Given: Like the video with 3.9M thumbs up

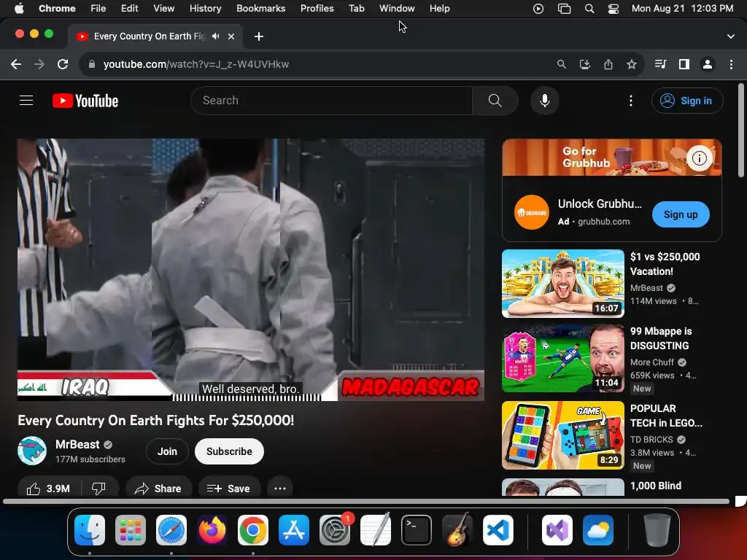Looking at the screenshot, I should (x=49, y=489).
